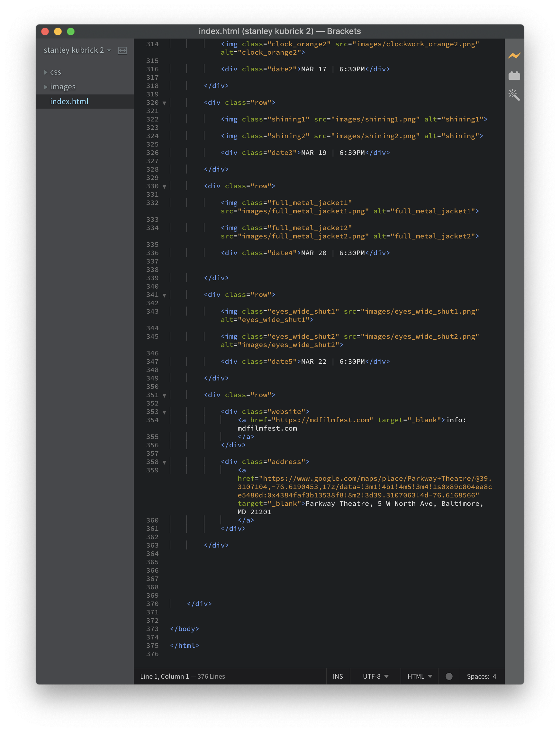Toggle INS insert/overwrite mode
The height and width of the screenshot is (732, 560).
(337, 676)
